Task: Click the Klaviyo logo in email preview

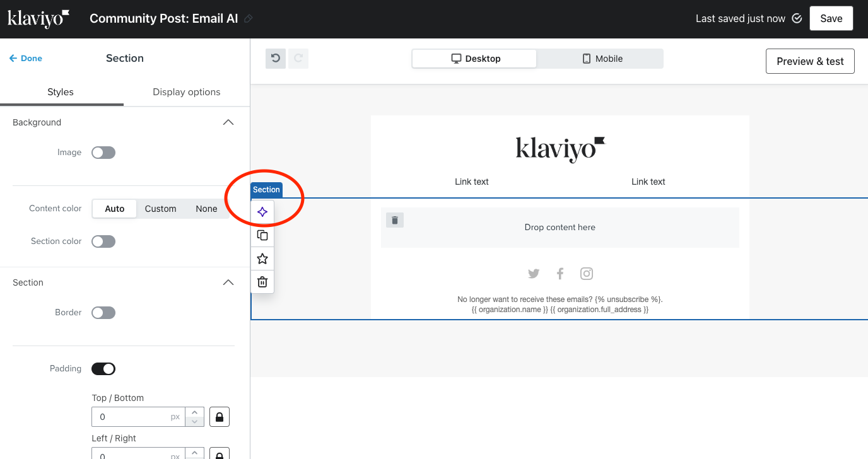Action: [x=560, y=150]
